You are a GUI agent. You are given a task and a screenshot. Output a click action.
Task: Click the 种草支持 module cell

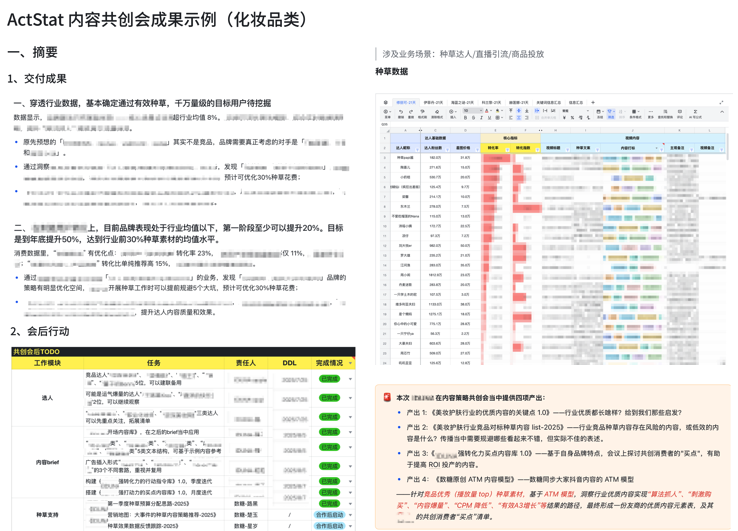(48, 515)
